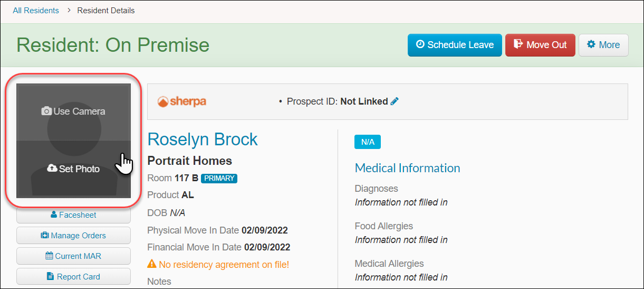Click the Roselyn Brock name link

click(x=203, y=139)
